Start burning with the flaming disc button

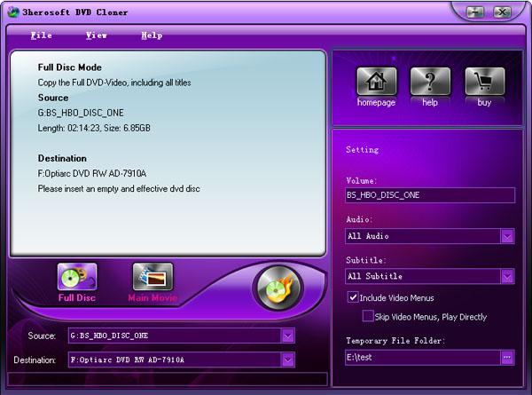coord(278,288)
